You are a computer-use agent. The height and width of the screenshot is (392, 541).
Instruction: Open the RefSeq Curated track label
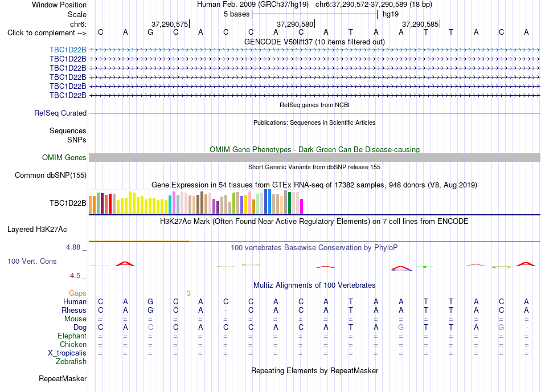60,113
